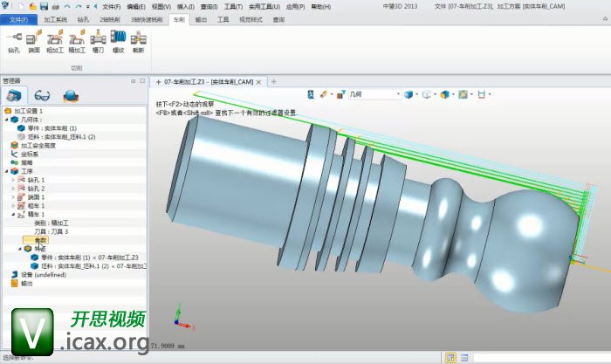Image resolution: width=611 pixels, height=364 pixels.
Task: Expand the 钻孔 1 operation node
Action: pyautogui.click(x=13, y=180)
